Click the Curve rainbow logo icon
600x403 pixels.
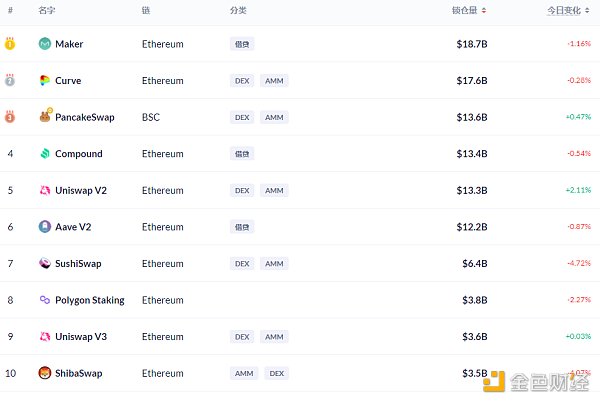pyautogui.click(x=45, y=81)
